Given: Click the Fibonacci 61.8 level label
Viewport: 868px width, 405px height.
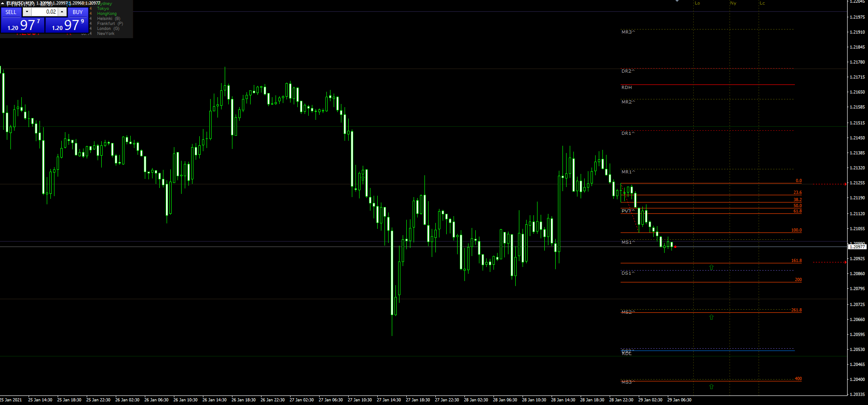Looking at the screenshot, I should pos(798,211).
